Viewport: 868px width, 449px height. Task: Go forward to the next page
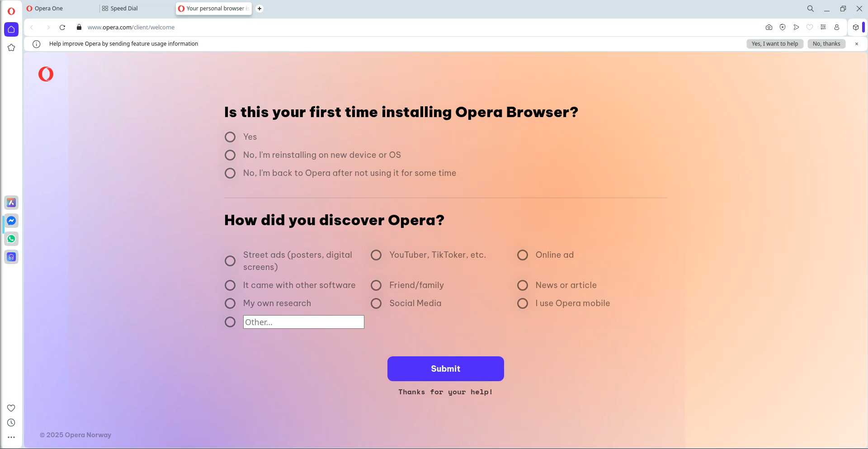tap(48, 27)
